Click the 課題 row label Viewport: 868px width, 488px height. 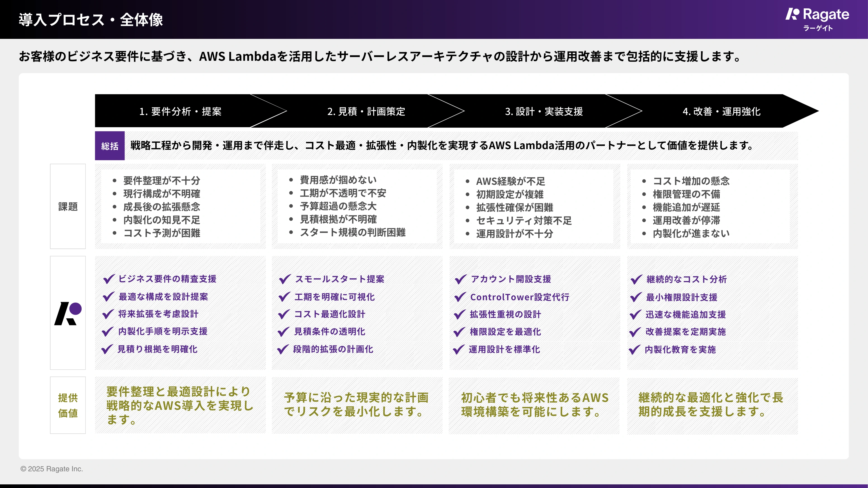click(x=68, y=206)
